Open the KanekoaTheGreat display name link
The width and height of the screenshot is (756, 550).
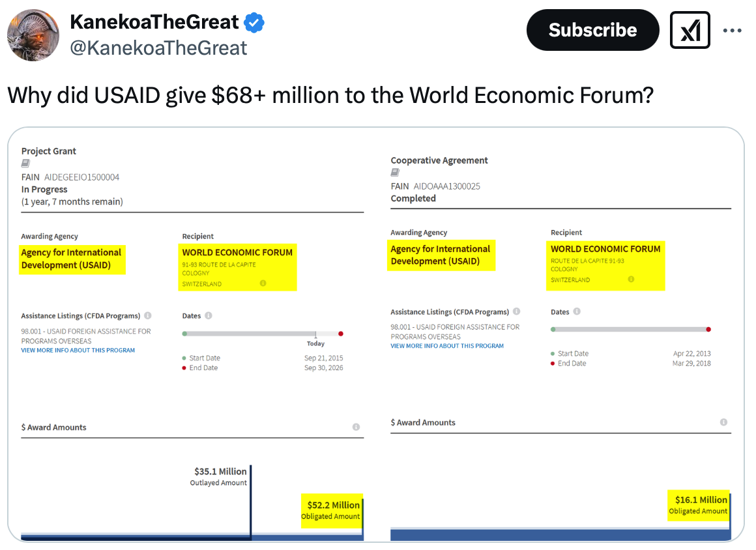click(154, 22)
